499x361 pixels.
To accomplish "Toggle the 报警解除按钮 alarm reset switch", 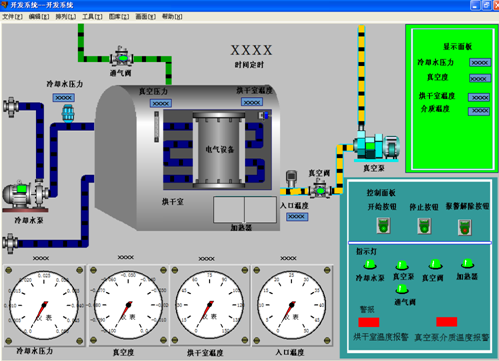I will (465, 227).
